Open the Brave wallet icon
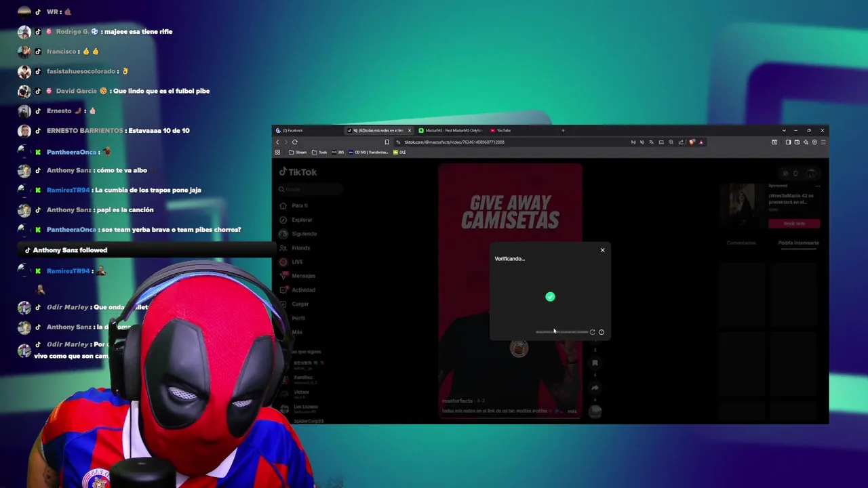Image resolution: width=868 pixels, height=488 pixels. [797, 142]
